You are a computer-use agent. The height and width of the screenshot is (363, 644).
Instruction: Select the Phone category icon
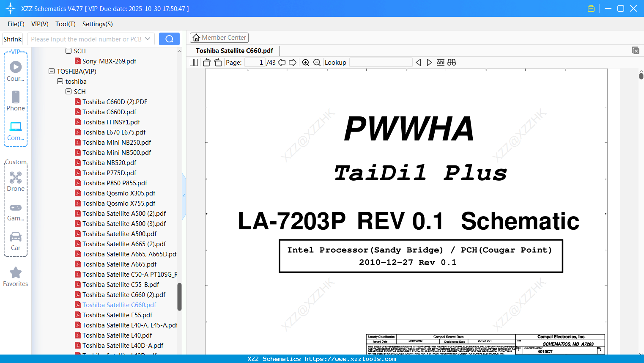click(16, 97)
